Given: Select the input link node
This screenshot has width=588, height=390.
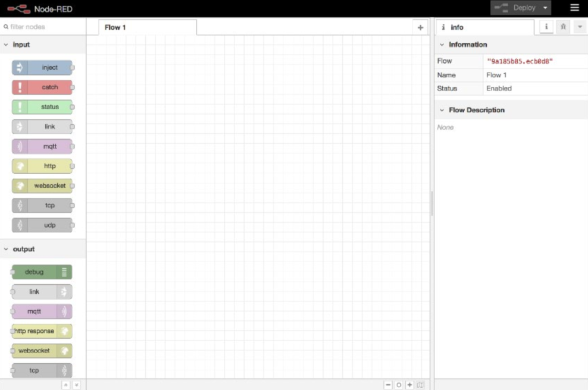Looking at the screenshot, I should point(42,127).
